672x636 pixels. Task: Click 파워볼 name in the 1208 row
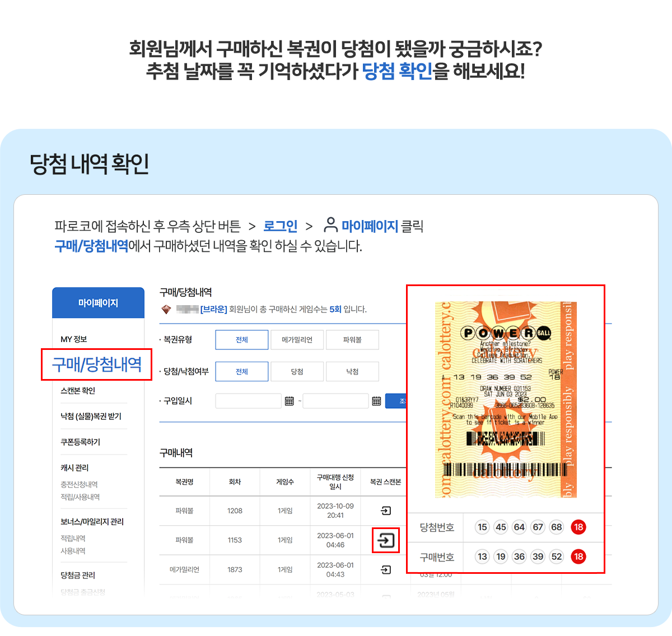point(184,511)
